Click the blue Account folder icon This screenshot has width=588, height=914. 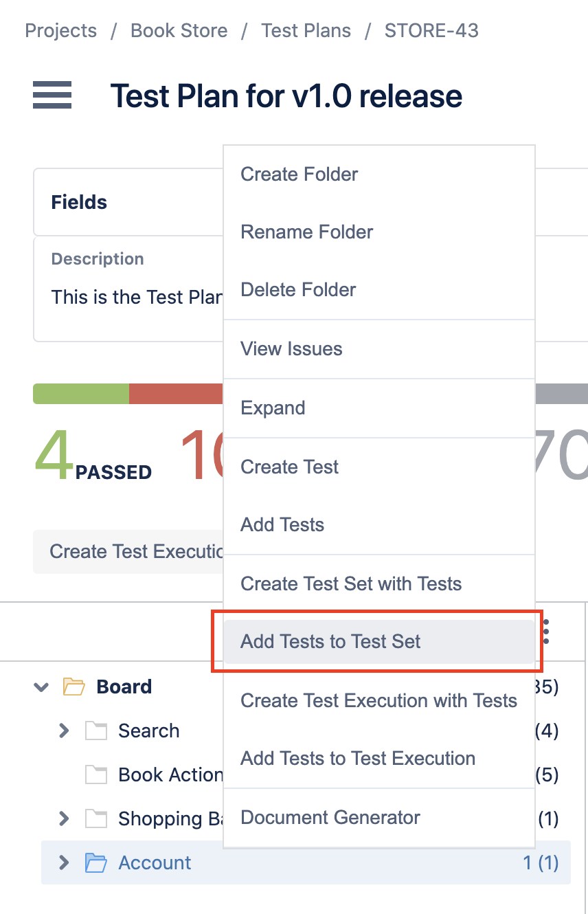[96, 862]
